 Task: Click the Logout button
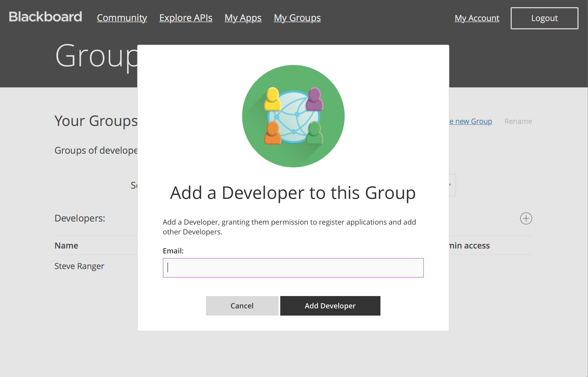coord(544,18)
